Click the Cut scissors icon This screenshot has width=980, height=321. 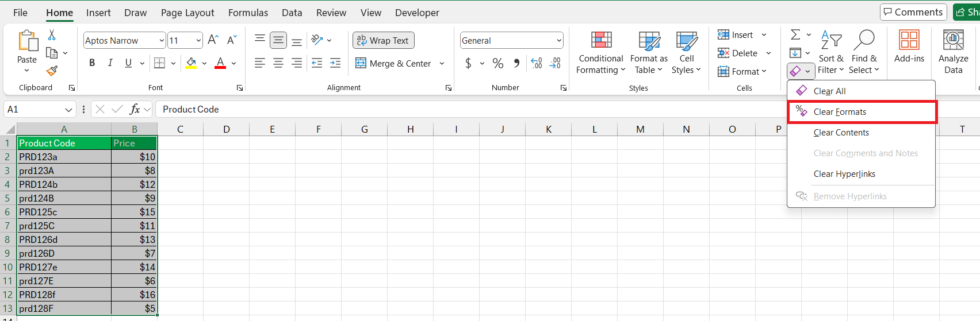[52, 35]
